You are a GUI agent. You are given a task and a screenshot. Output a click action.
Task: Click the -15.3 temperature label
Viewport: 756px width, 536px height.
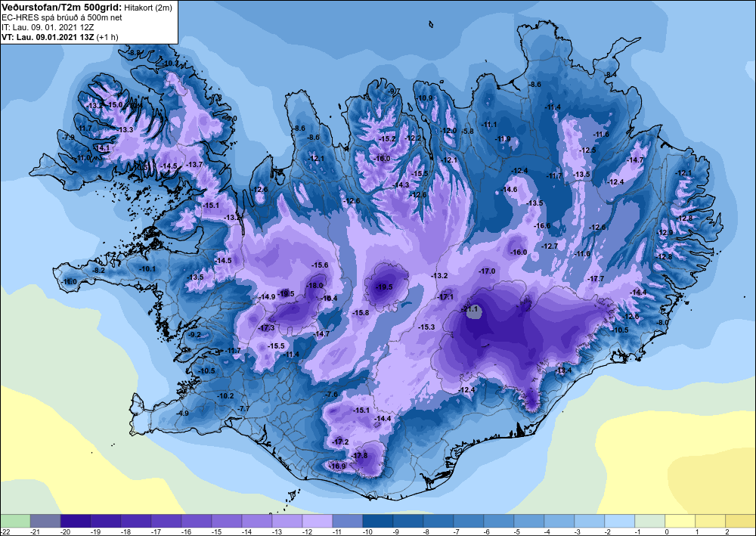[x=426, y=327]
